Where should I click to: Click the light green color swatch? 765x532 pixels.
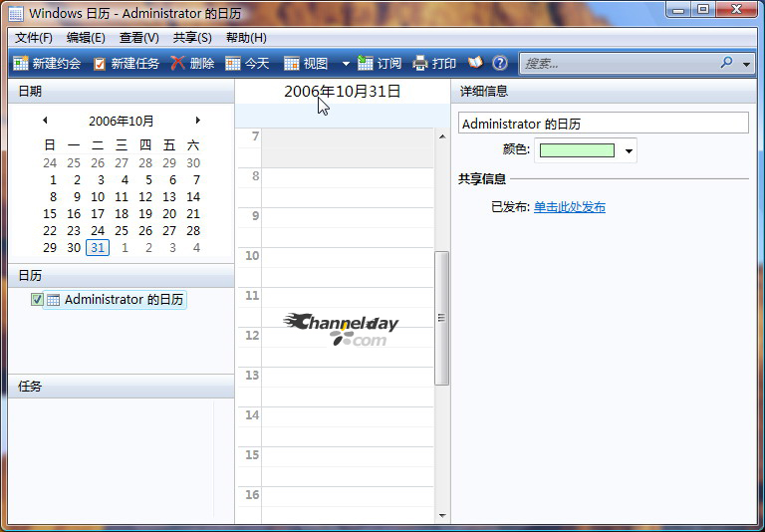(577, 150)
